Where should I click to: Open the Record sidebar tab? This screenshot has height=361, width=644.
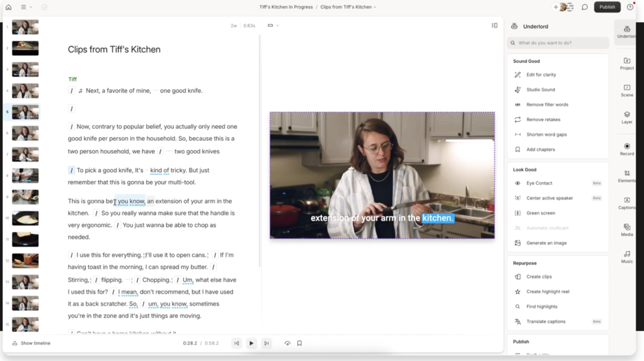(627, 149)
